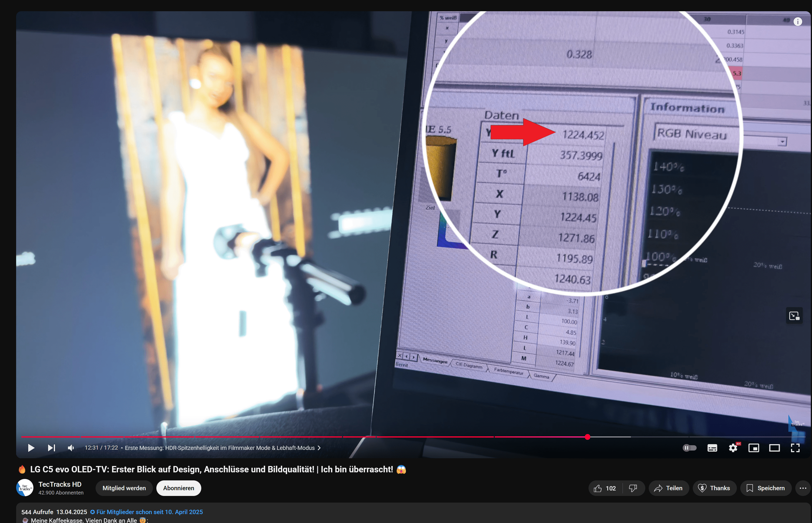Open 'Für Mitglieder schon seit 10. April 2025'
Viewport: 812px width, 523px height.
click(147, 512)
